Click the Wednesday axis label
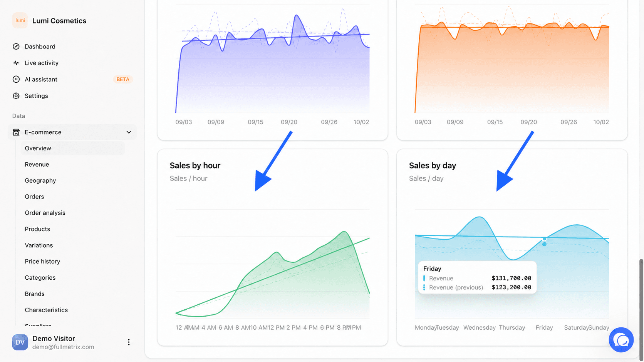This screenshot has width=644, height=362. pyautogui.click(x=480, y=327)
